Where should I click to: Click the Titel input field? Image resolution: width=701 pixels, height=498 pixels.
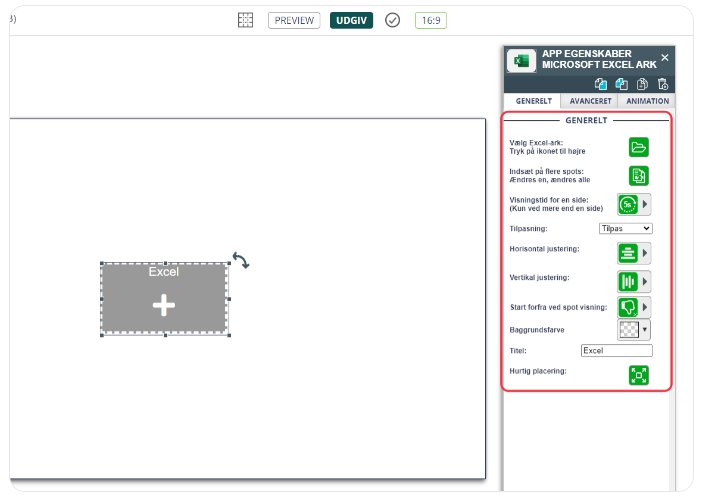point(617,350)
